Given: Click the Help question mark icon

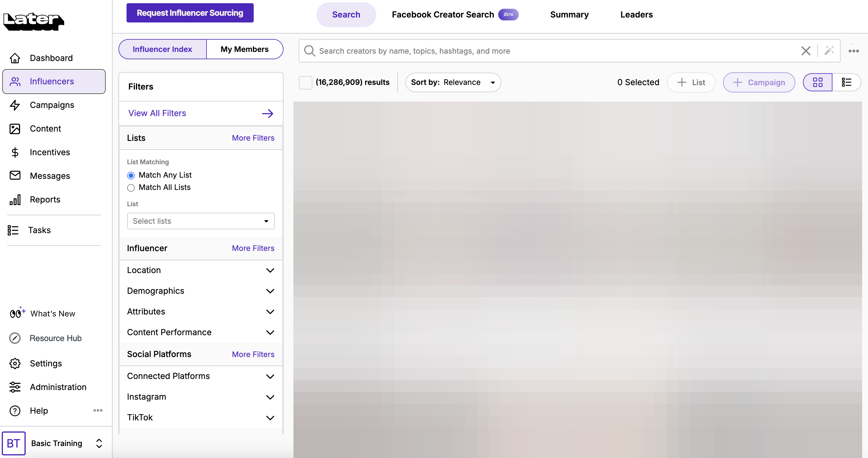Looking at the screenshot, I should pyautogui.click(x=15, y=410).
